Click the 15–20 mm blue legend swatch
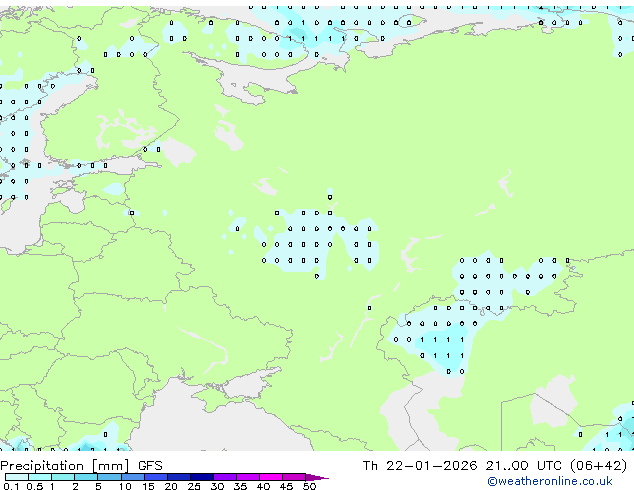 tap(156, 477)
